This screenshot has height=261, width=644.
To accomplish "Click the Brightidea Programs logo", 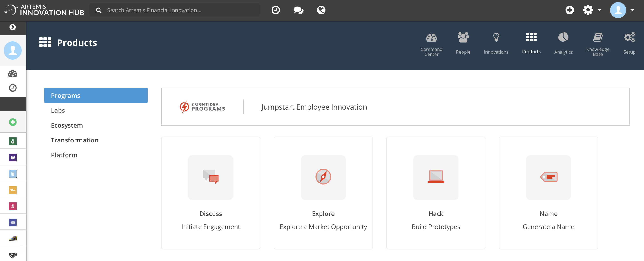I will click(x=202, y=107).
